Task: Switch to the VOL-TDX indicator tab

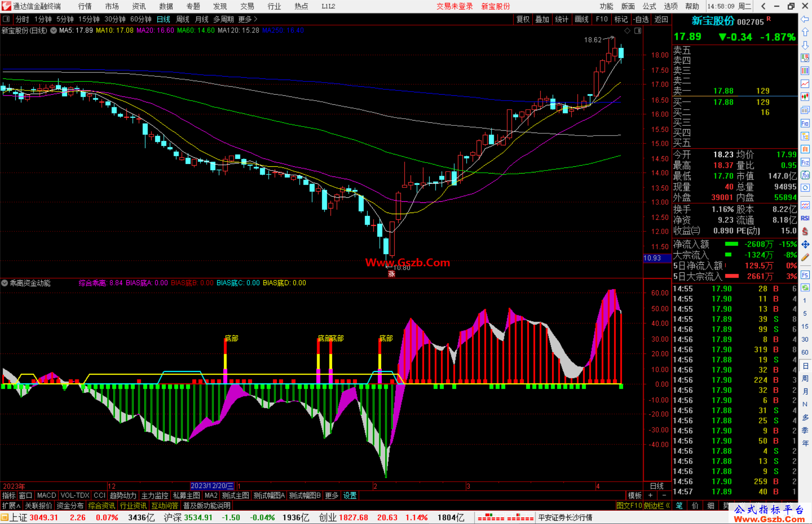Action: 75,495
